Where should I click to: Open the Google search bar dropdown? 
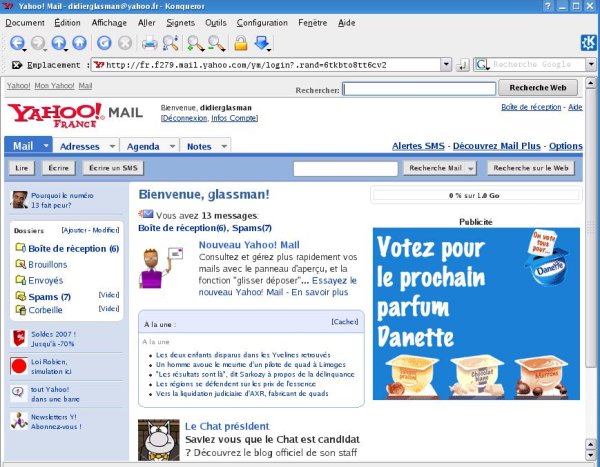591,64
